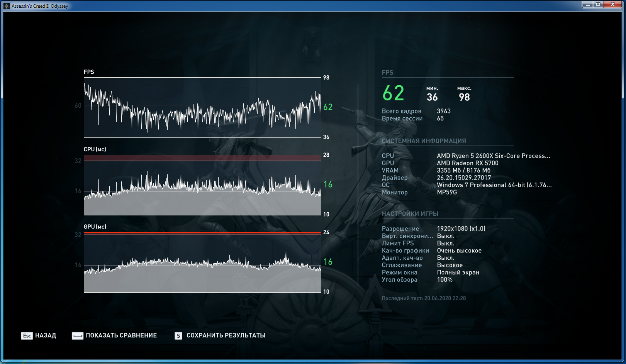Click the мин. FPS value 36
626x364 pixels.
pos(432,97)
